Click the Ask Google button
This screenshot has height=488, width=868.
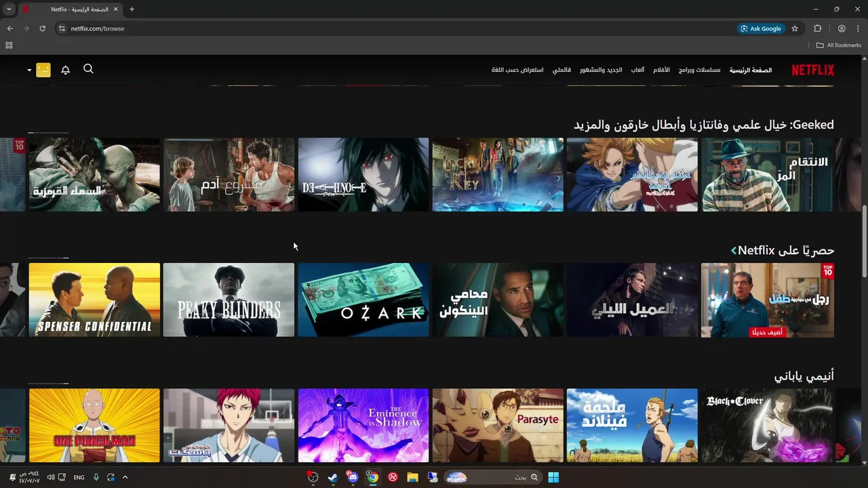[760, 28]
